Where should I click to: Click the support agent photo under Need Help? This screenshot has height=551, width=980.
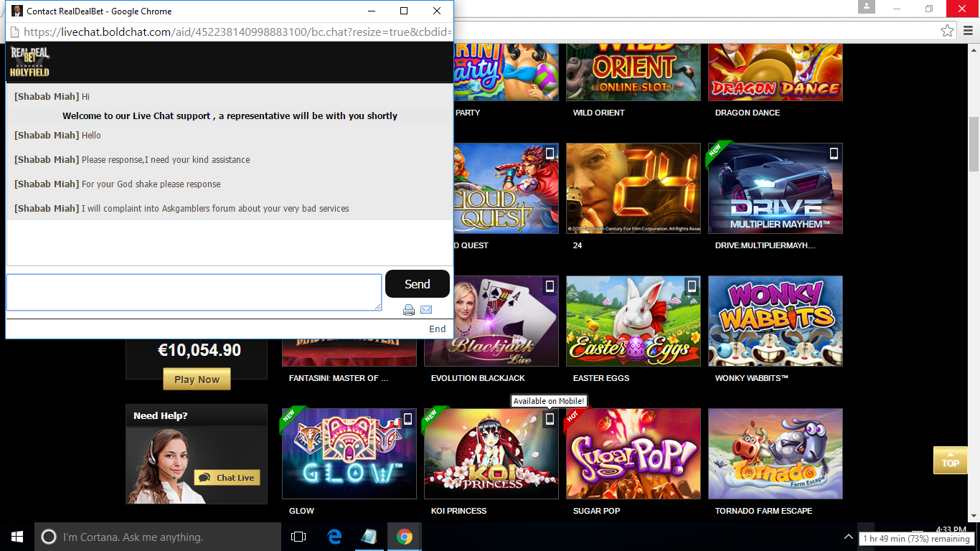(159, 466)
